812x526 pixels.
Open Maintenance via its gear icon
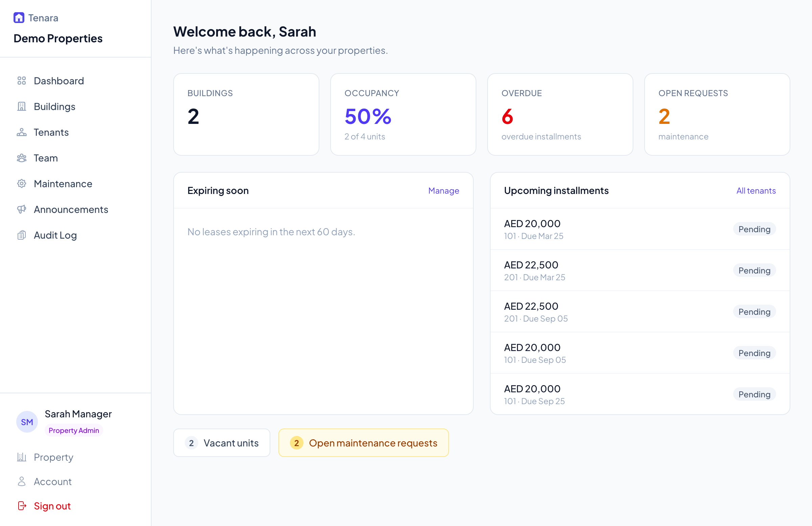point(22,184)
